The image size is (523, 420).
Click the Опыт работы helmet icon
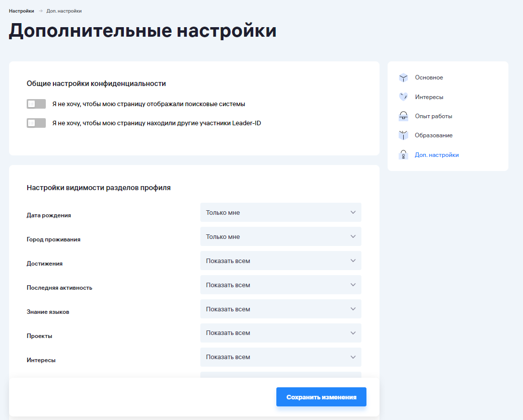point(403,116)
